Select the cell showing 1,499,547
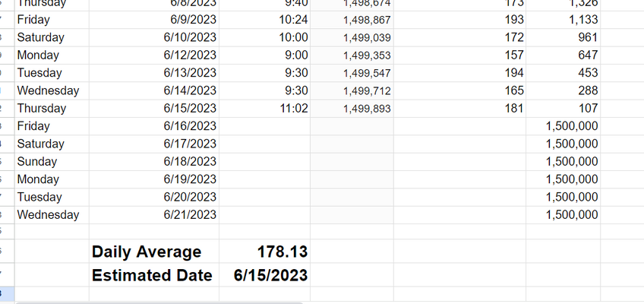The height and width of the screenshot is (304, 644). tap(352, 73)
